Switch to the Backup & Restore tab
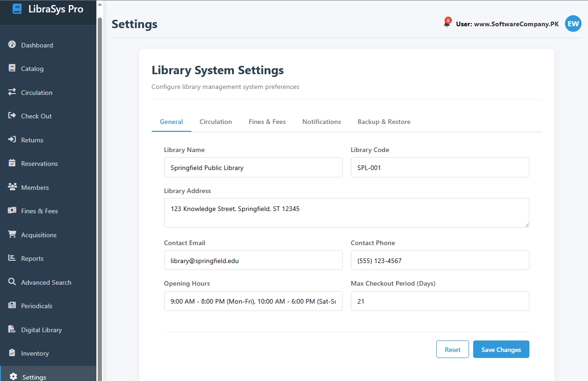The height and width of the screenshot is (381, 588). click(384, 122)
